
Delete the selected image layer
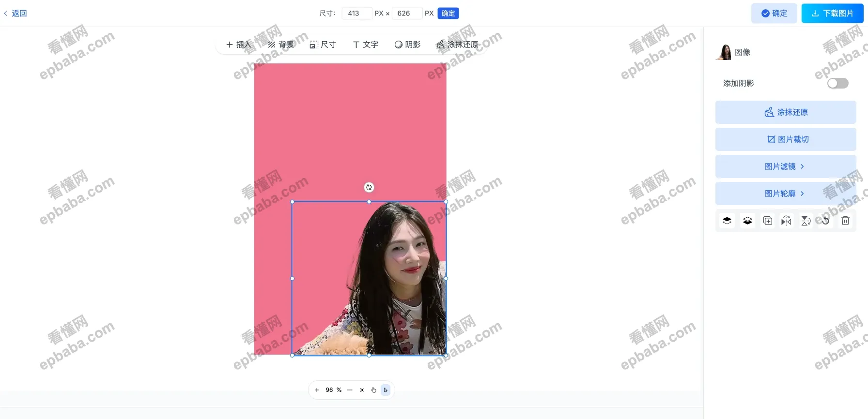(845, 221)
